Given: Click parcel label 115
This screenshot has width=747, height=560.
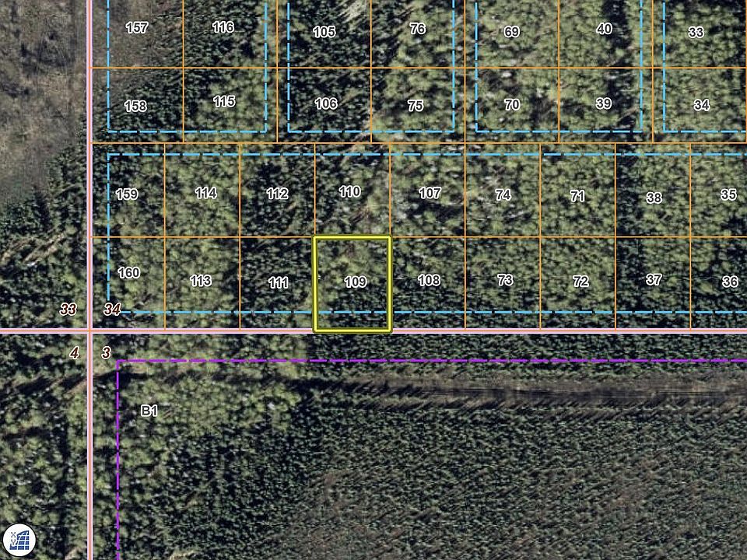Looking at the screenshot, I should [224, 101].
